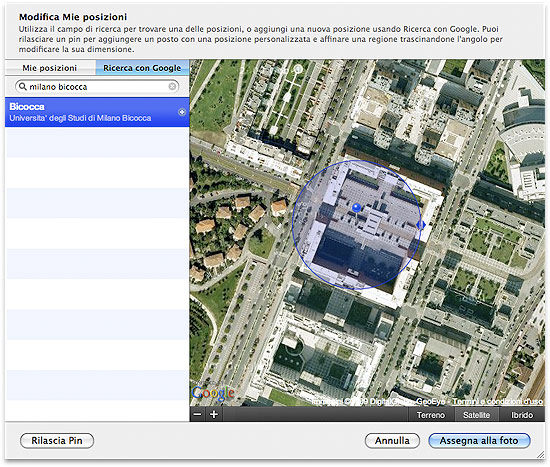Switch map view to Ibrido
550x467 pixels.
click(x=522, y=415)
